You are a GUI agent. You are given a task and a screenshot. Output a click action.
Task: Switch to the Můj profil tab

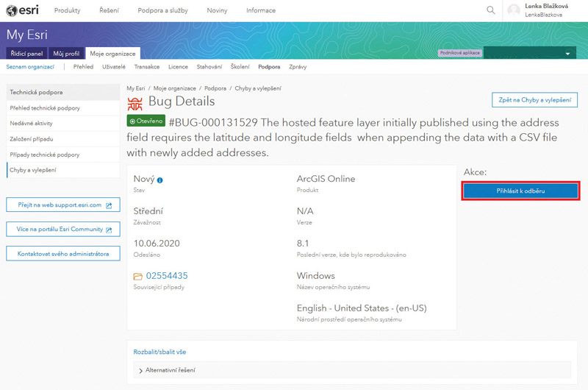(x=66, y=53)
